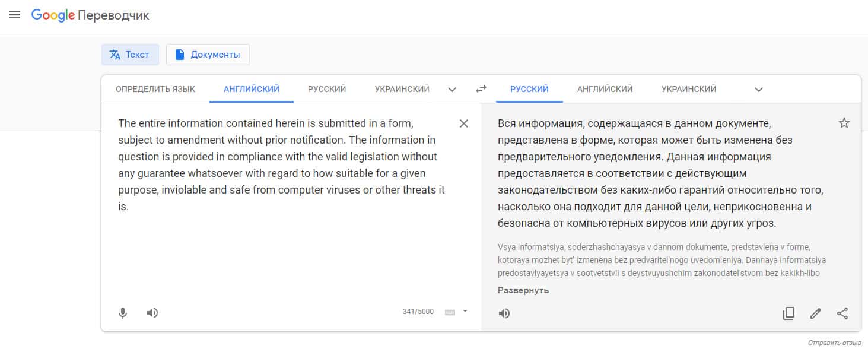Select Украинский as source language
Image resolution: width=868 pixels, height=355 pixels.
pyautogui.click(x=402, y=89)
